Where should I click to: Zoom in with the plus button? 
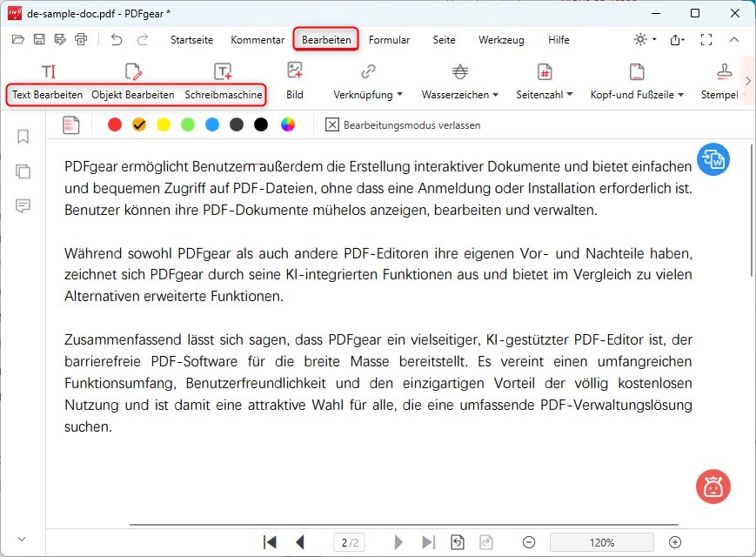point(675,542)
